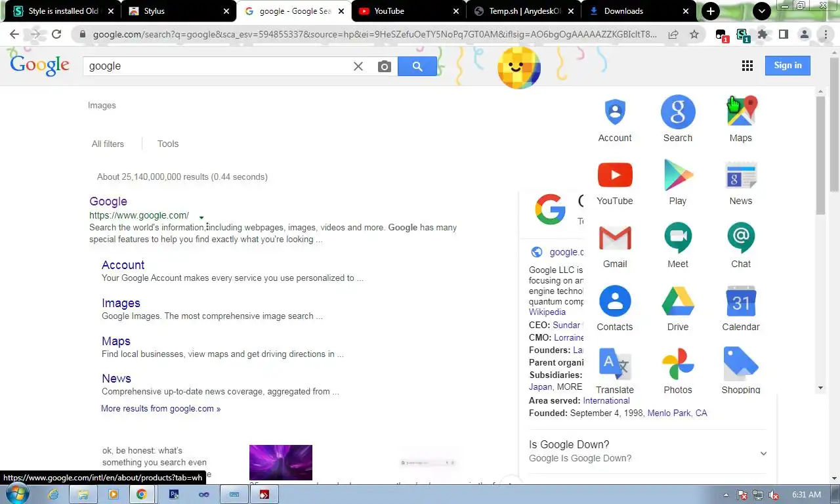Click the Google logo beside the search box
This screenshot has width=840, height=504.
[40, 65]
